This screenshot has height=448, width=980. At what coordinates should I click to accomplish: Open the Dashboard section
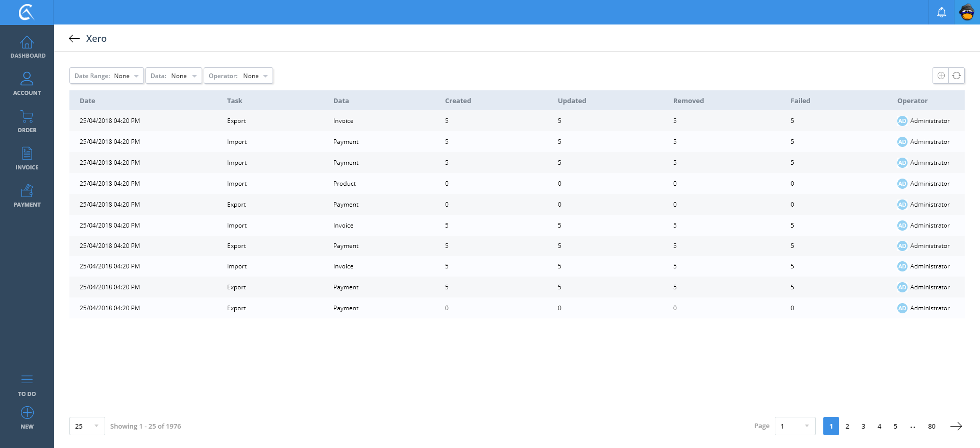(x=27, y=47)
